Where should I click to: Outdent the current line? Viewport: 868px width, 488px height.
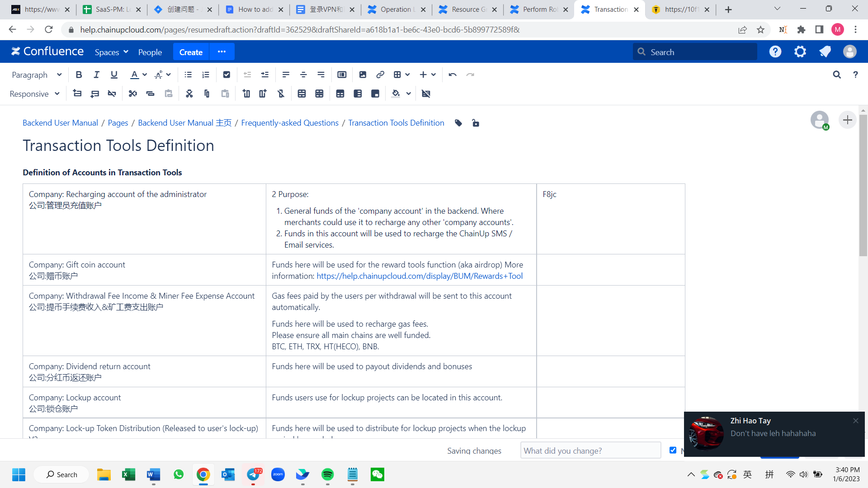point(247,75)
